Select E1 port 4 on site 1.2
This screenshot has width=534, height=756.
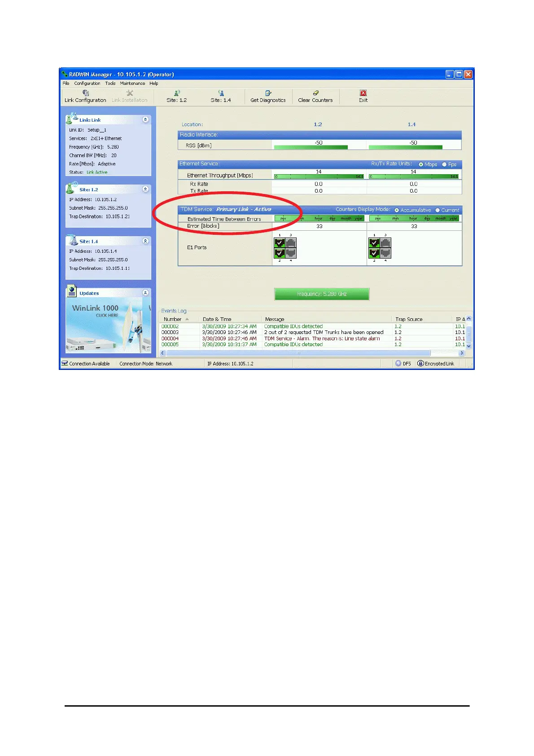(x=291, y=253)
